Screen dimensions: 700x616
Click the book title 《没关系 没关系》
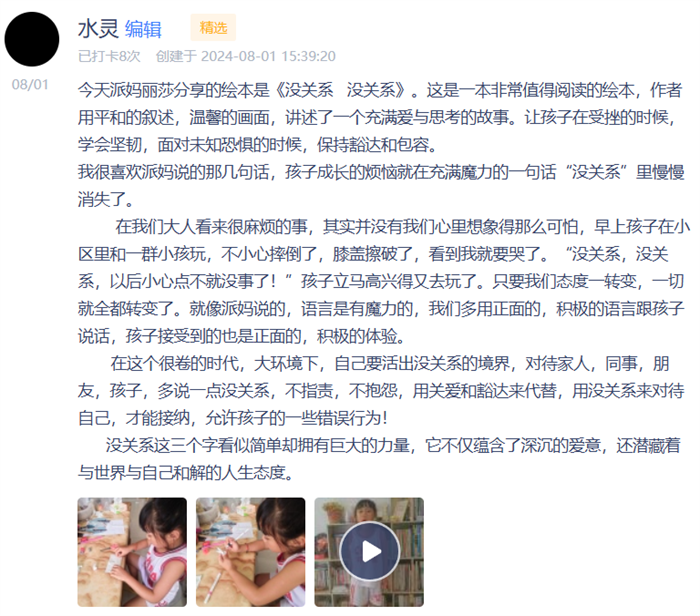pos(342,90)
